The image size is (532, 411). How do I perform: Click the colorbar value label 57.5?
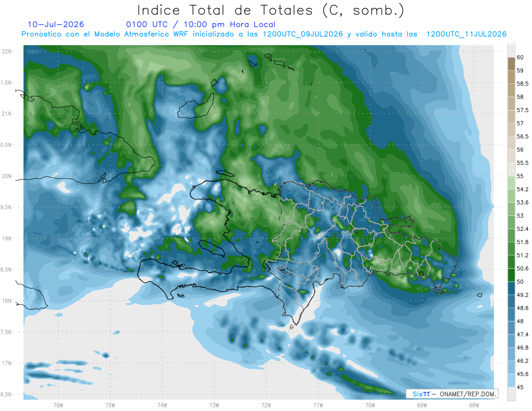(x=523, y=110)
